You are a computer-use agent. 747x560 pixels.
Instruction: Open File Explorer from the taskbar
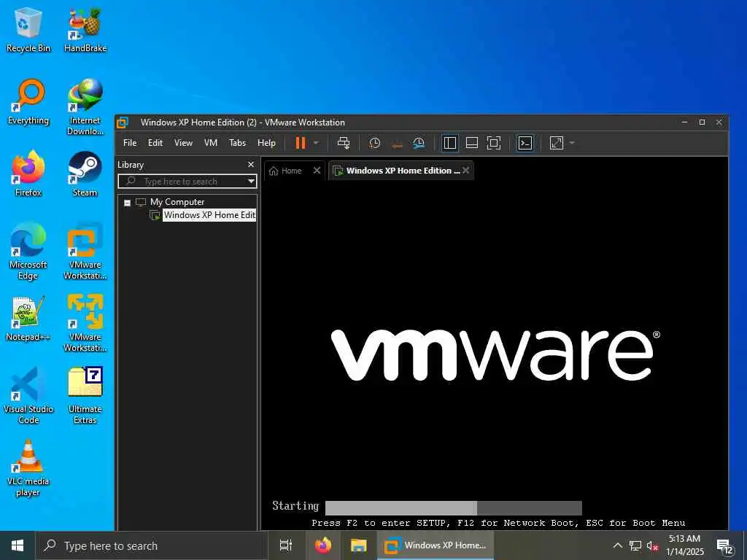click(x=358, y=545)
